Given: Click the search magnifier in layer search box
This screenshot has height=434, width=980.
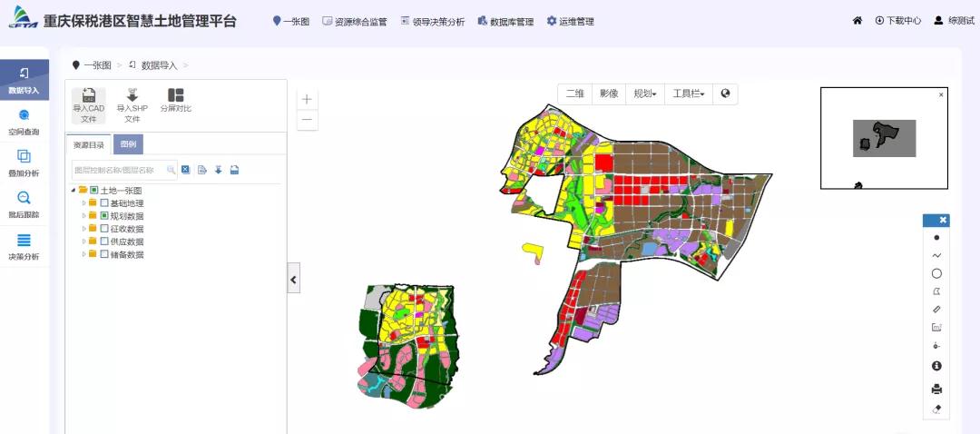Looking at the screenshot, I should click(171, 170).
